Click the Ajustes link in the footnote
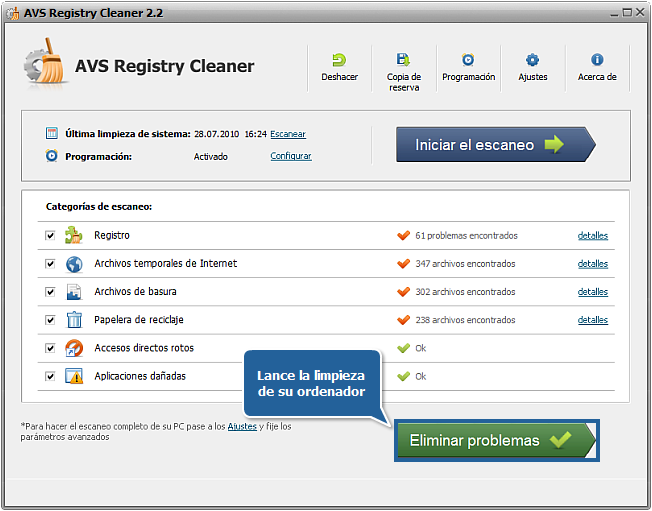This screenshot has height=511, width=652. pos(242,426)
